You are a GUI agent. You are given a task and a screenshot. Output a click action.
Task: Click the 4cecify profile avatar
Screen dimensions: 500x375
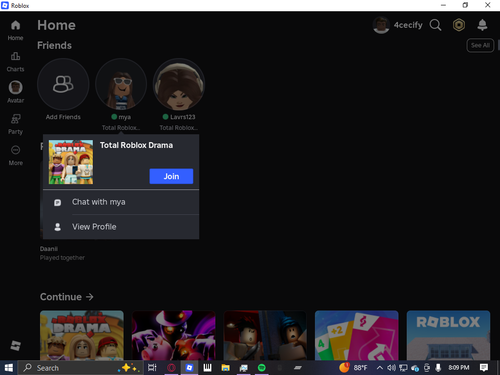click(381, 25)
